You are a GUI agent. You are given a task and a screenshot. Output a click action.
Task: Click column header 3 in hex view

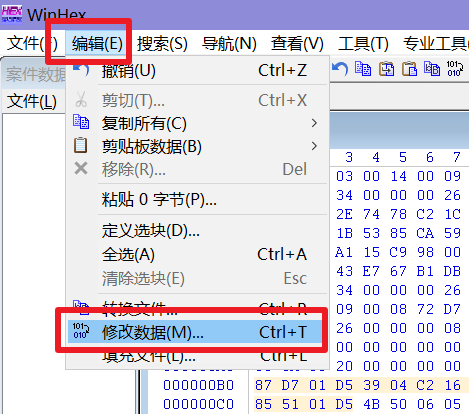tap(349, 157)
